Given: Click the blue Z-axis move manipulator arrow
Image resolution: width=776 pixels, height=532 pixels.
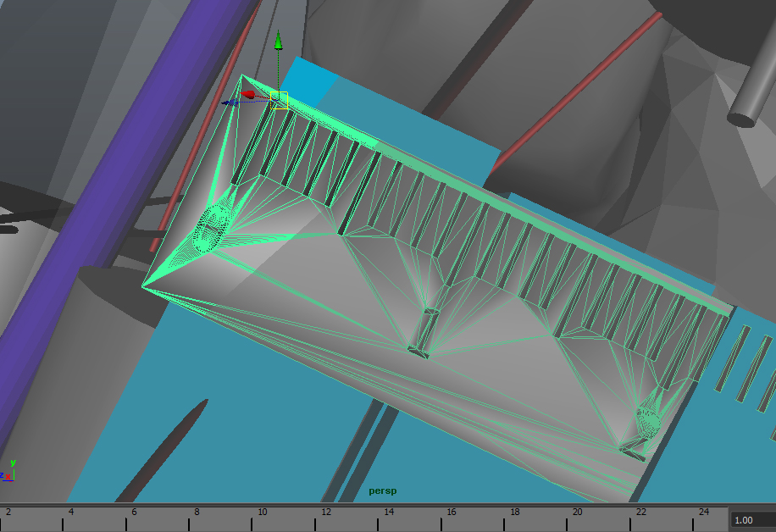Looking at the screenshot, I should pyautogui.click(x=230, y=103).
